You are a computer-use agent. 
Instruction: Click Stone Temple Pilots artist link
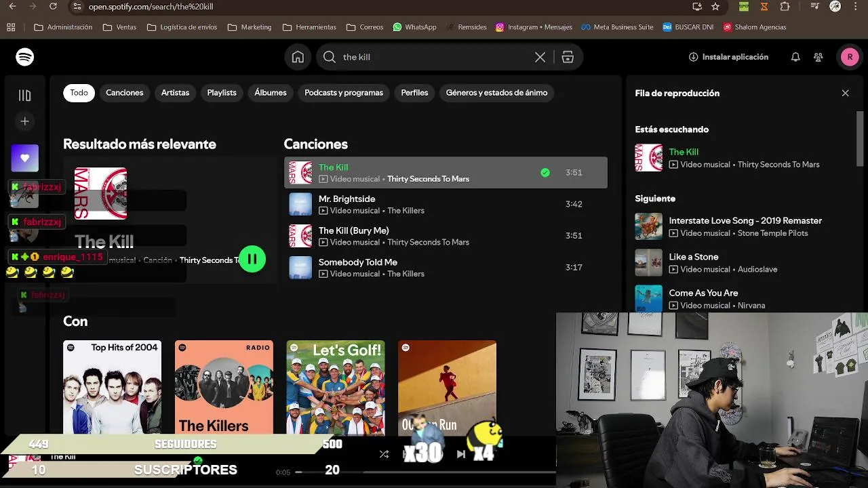tap(772, 233)
